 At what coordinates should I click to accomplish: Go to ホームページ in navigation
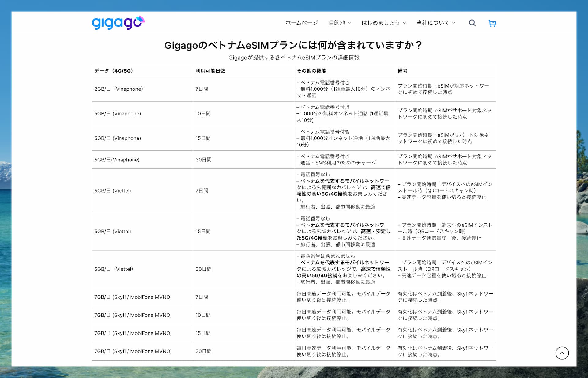point(301,23)
